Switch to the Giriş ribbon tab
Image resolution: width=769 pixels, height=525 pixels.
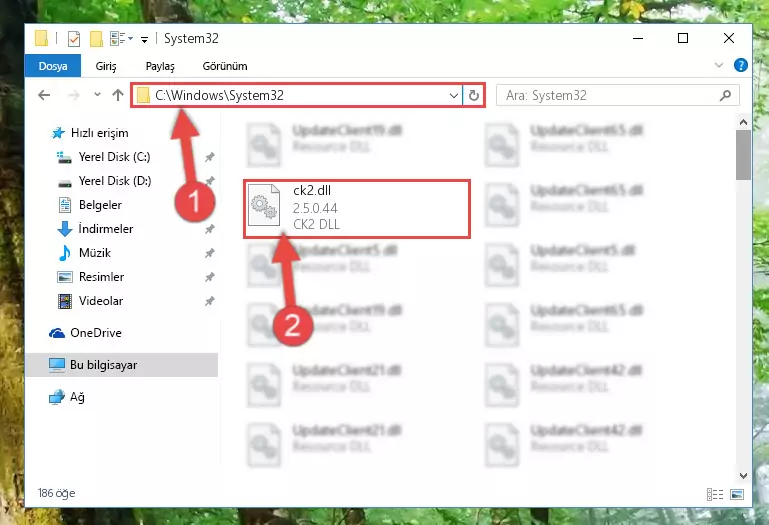(106, 66)
